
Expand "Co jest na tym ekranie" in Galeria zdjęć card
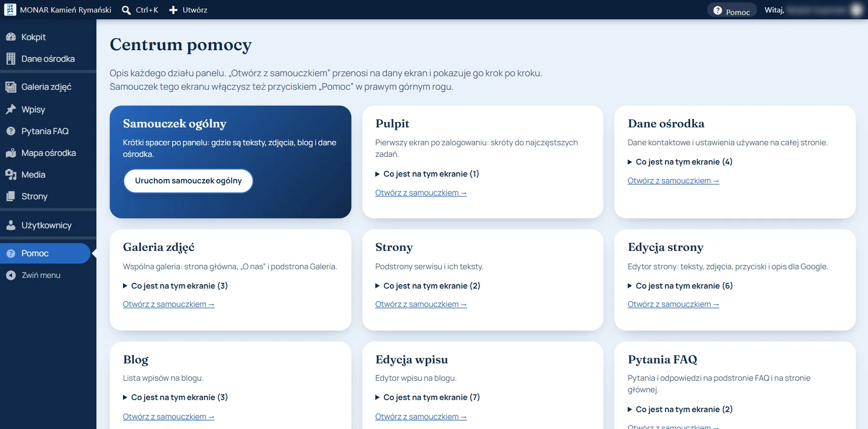175,286
